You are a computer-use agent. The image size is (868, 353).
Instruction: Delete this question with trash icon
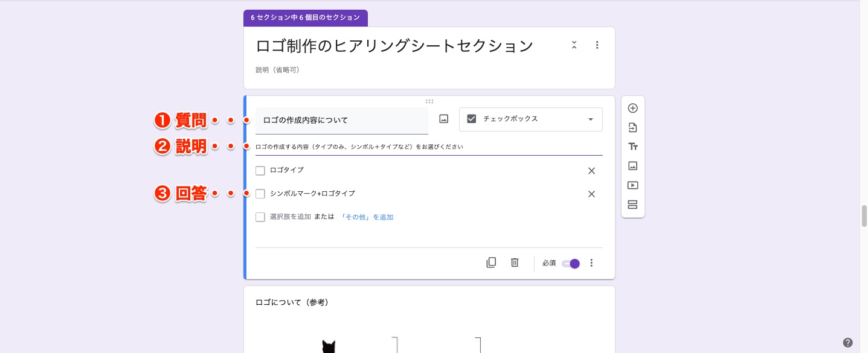tap(515, 262)
